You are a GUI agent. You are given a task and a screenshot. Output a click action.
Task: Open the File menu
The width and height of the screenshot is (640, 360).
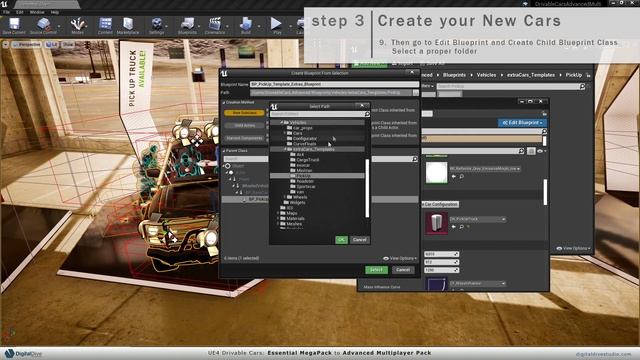[x=7, y=12]
